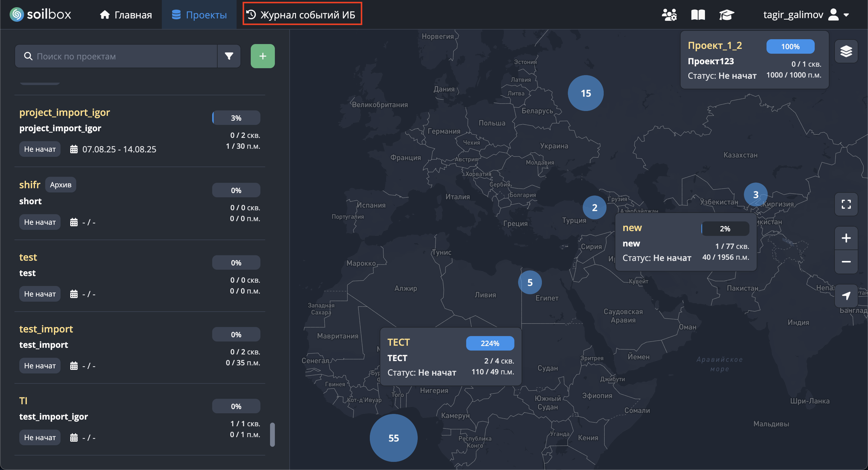This screenshot has height=470, width=868.
Task: Open project filter options
Action: click(x=229, y=56)
